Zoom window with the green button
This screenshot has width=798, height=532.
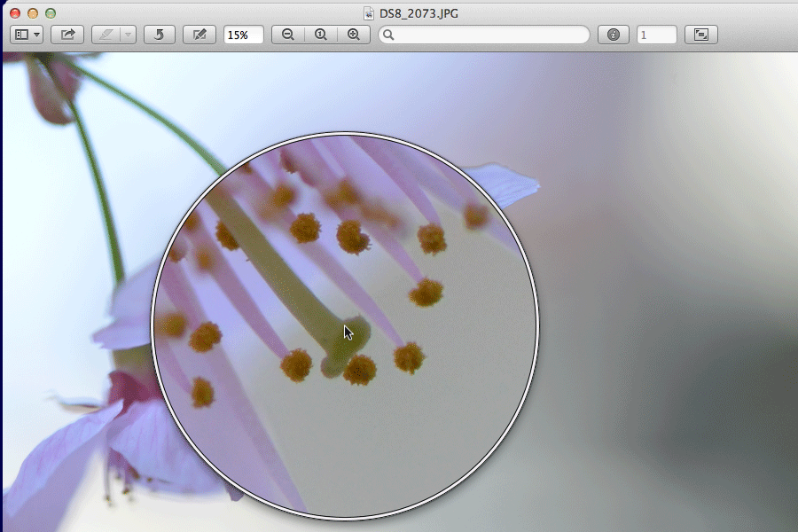[x=51, y=13]
